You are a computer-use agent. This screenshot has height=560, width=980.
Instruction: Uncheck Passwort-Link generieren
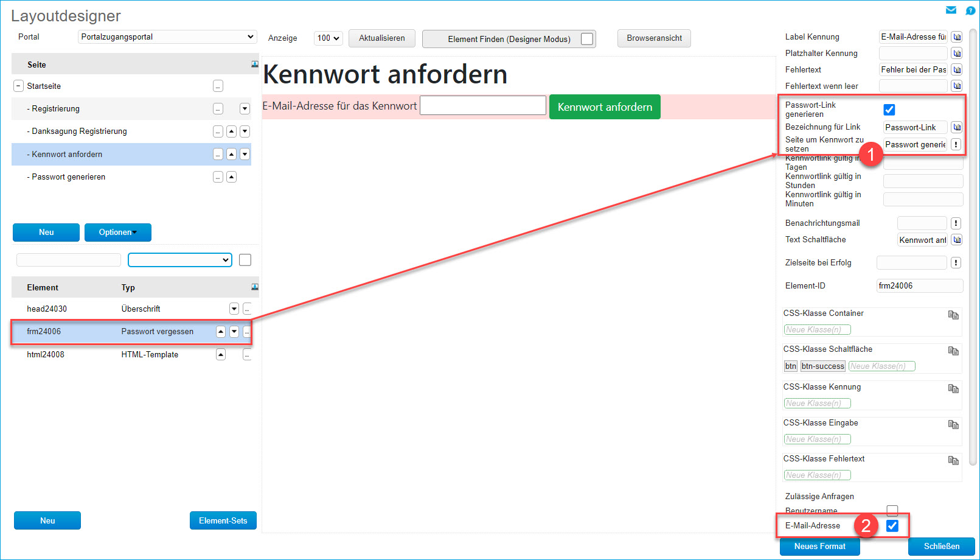(x=889, y=110)
